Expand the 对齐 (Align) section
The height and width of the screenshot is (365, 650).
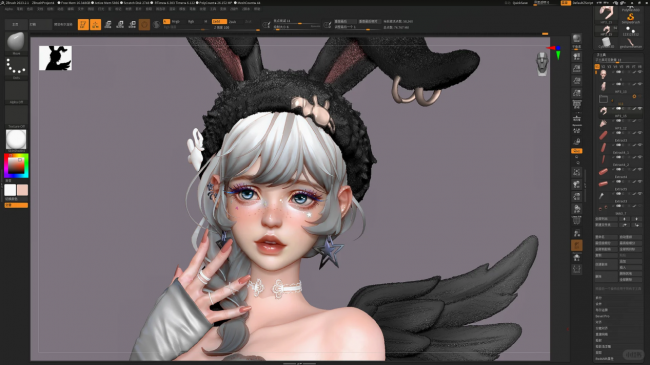pos(599,322)
